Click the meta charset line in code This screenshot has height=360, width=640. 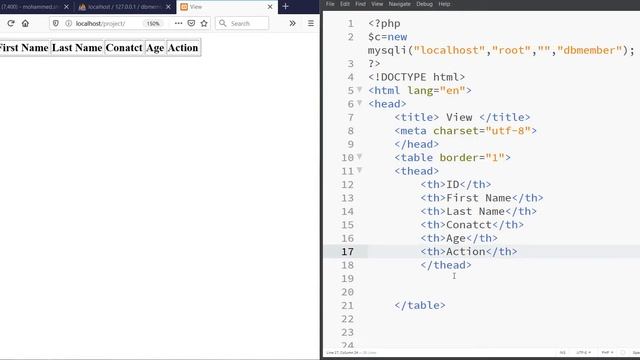click(465, 131)
